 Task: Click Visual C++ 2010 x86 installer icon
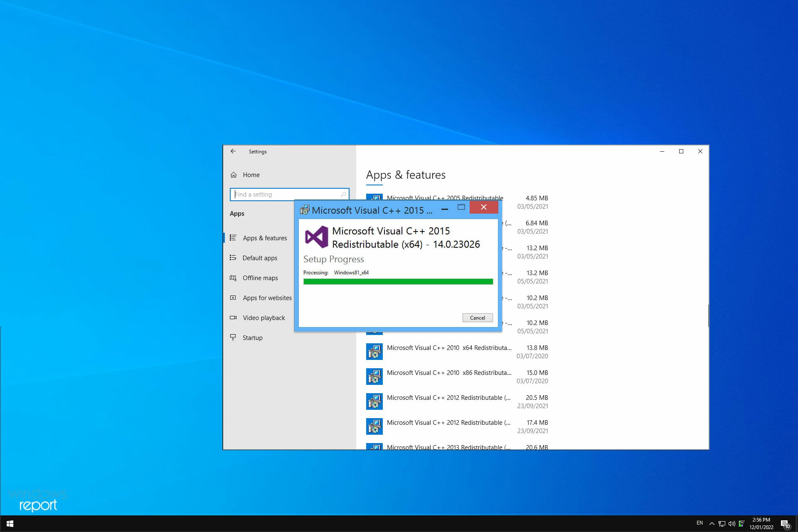pos(374,377)
